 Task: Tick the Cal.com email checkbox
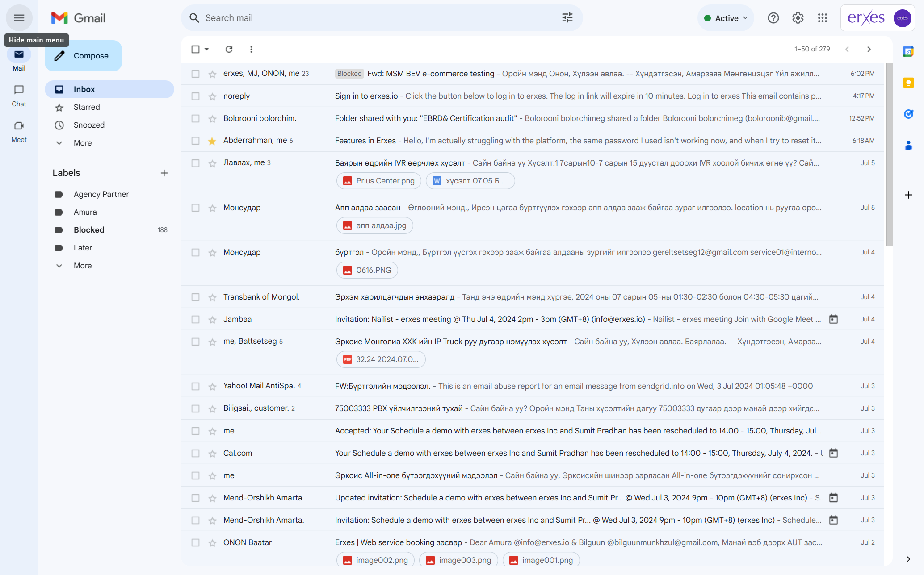pos(195,453)
